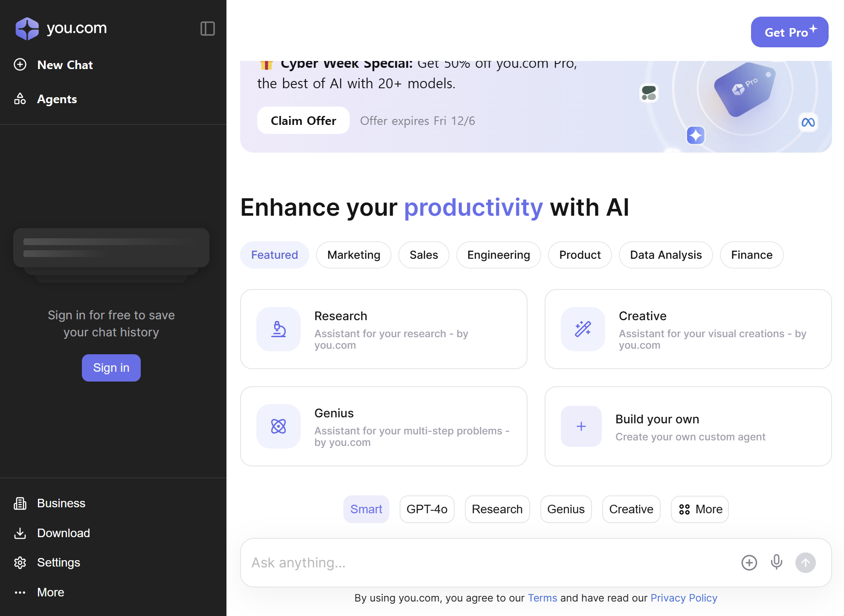
Task: Open the More modes menu
Action: point(700,509)
